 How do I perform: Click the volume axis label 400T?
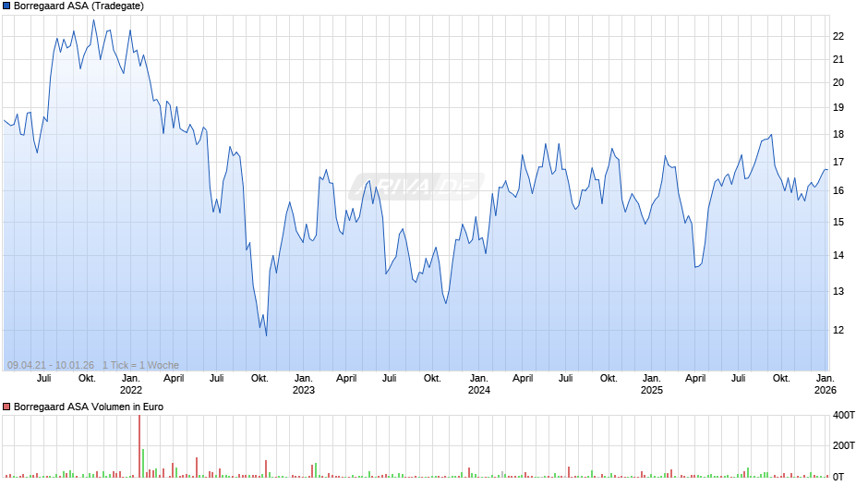coord(844,415)
